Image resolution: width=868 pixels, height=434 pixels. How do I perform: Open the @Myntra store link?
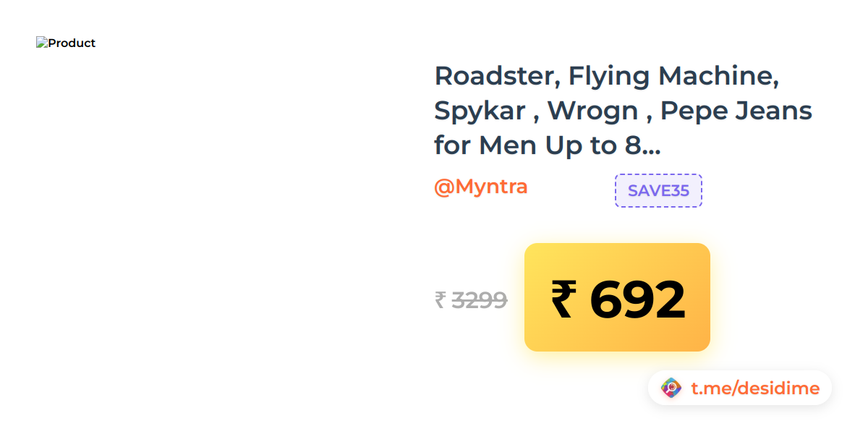[x=481, y=187]
